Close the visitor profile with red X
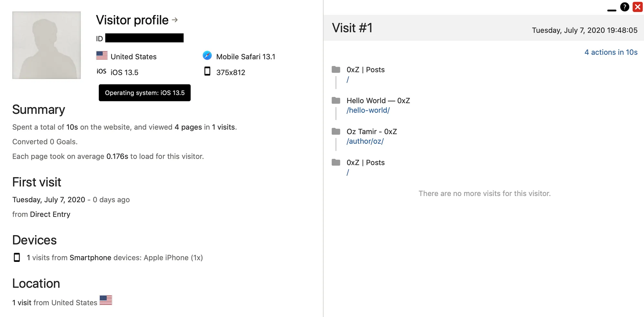Screen dimensions: 644x317 [638, 7]
